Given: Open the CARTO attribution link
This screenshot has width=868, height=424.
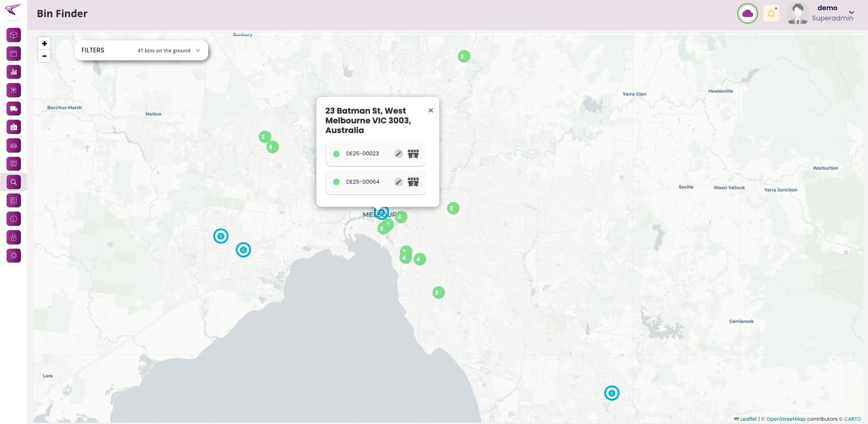Looking at the screenshot, I should (852, 419).
